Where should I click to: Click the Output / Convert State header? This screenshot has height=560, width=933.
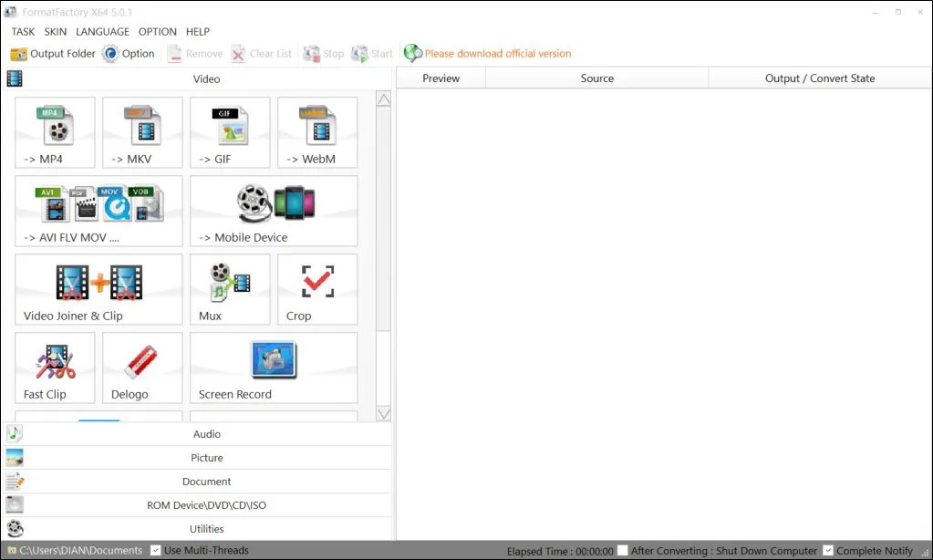[x=820, y=78]
